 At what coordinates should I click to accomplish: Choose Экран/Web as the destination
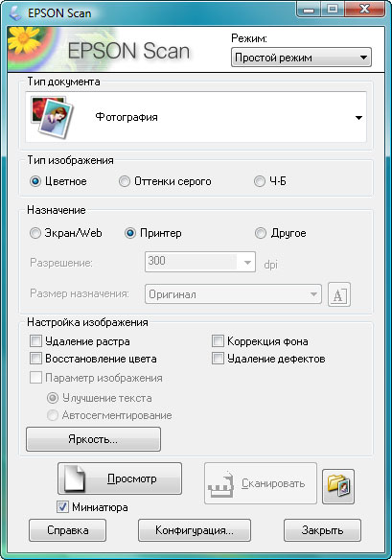[x=35, y=233]
